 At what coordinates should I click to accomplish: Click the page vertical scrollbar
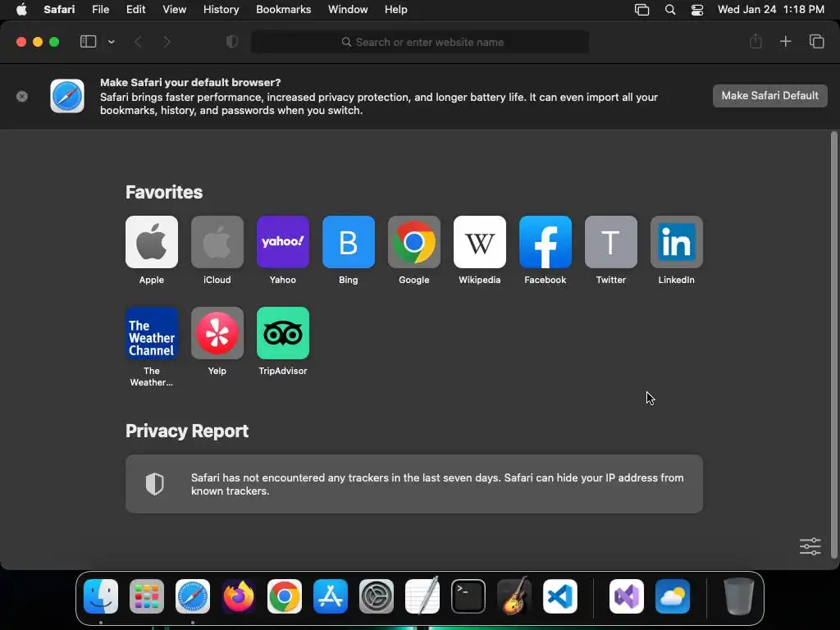click(x=833, y=345)
